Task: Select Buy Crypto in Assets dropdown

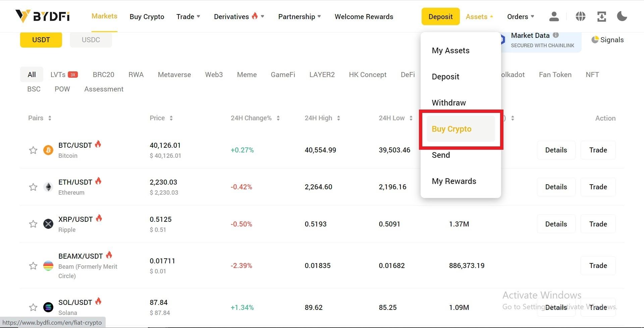Action: tap(461, 129)
